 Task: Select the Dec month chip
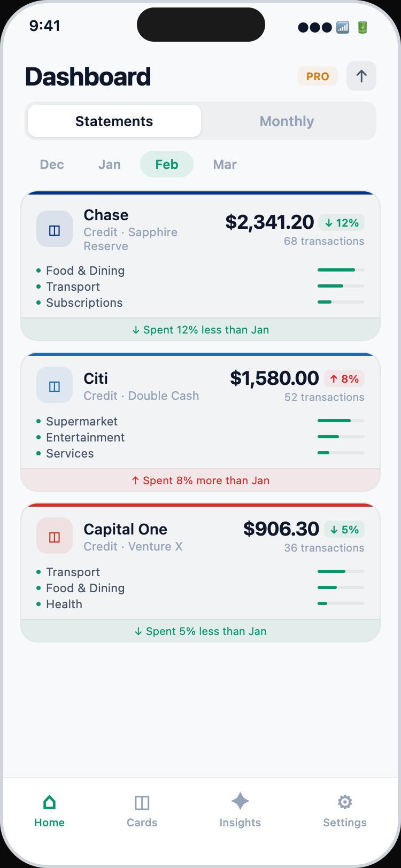[x=52, y=165]
